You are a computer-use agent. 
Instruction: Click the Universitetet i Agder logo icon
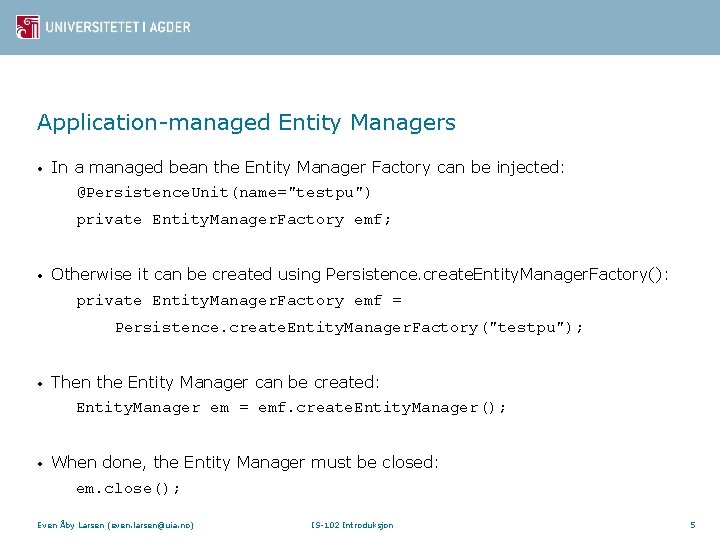tap(28, 27)
